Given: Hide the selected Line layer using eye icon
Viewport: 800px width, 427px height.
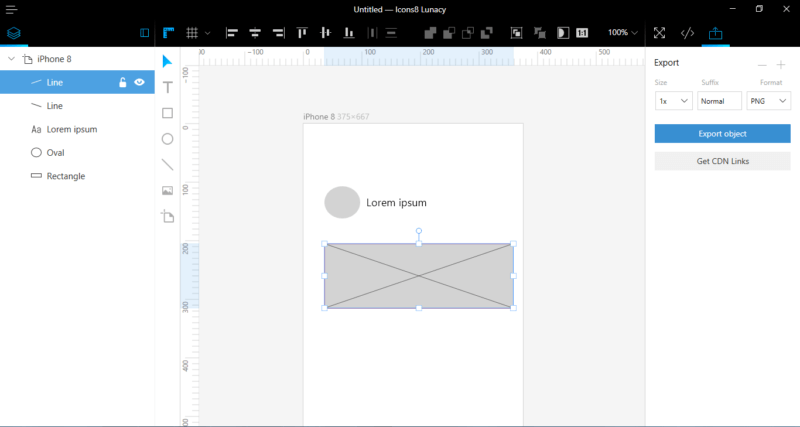Looking at the screenshot, I should pyautogui.click(x=140, y=82).
